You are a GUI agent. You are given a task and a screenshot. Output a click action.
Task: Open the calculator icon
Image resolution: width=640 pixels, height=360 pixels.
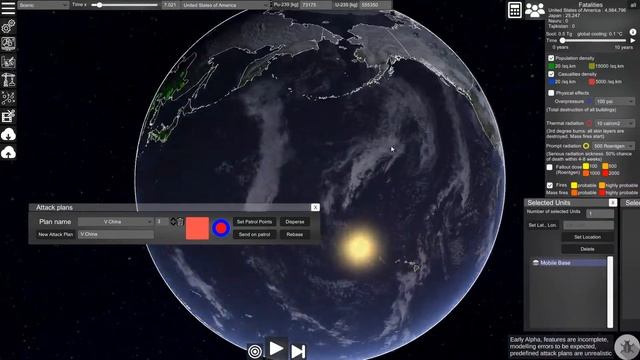pos(515,10)
